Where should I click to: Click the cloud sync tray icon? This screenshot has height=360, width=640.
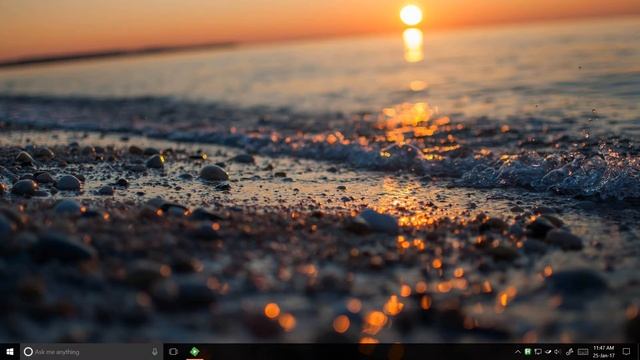[x=548, y=352]
